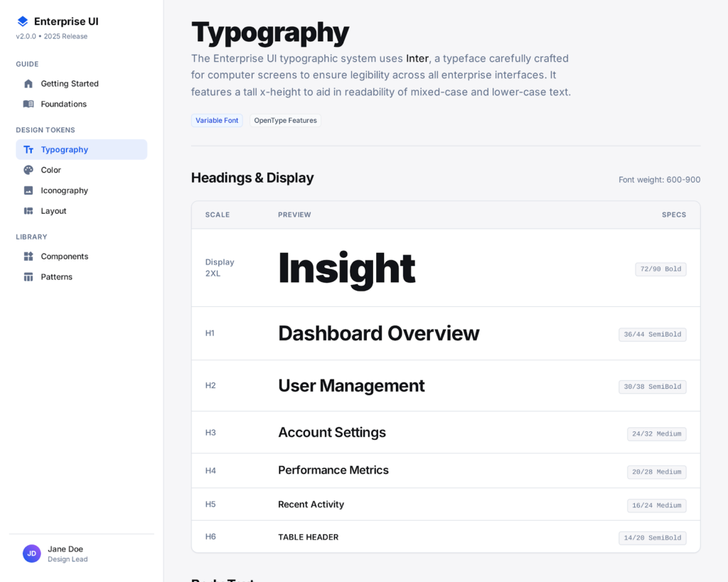Click the 36/44 SemiBold spec badge
The height and width of the screenshot is (582, 728).
point(652,335)
